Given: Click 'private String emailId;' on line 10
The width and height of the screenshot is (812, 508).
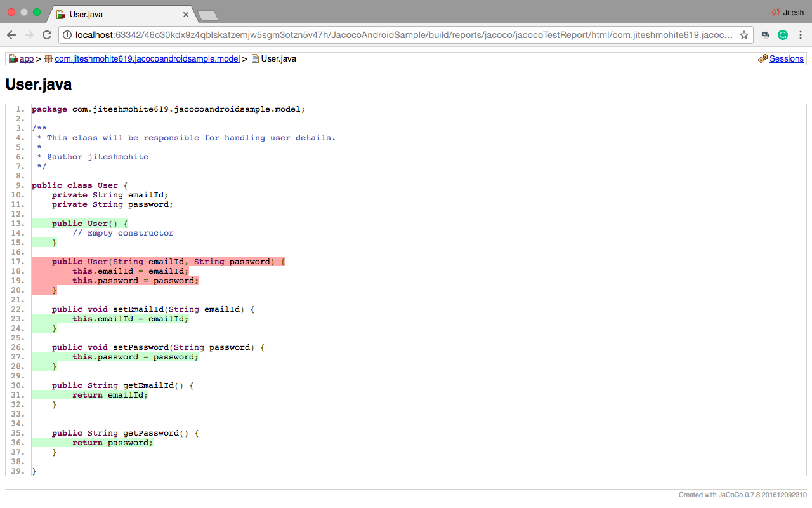Looking at the screenshot, I should click(x=110, y=195).
